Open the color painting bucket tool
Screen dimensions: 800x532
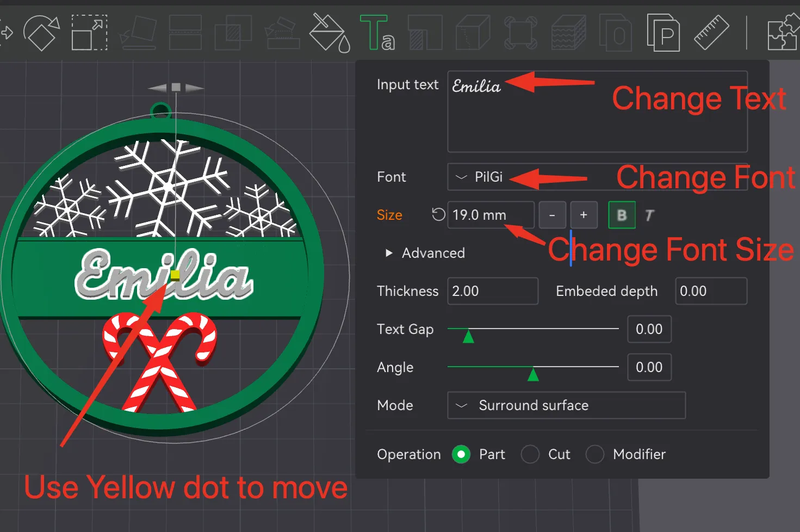(x=330, y=33)
